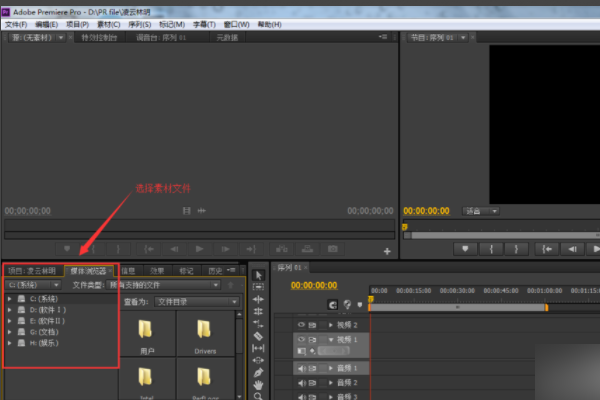Select the Selection arrow tool
Viewport: 600px width, 400px height.
258,275
